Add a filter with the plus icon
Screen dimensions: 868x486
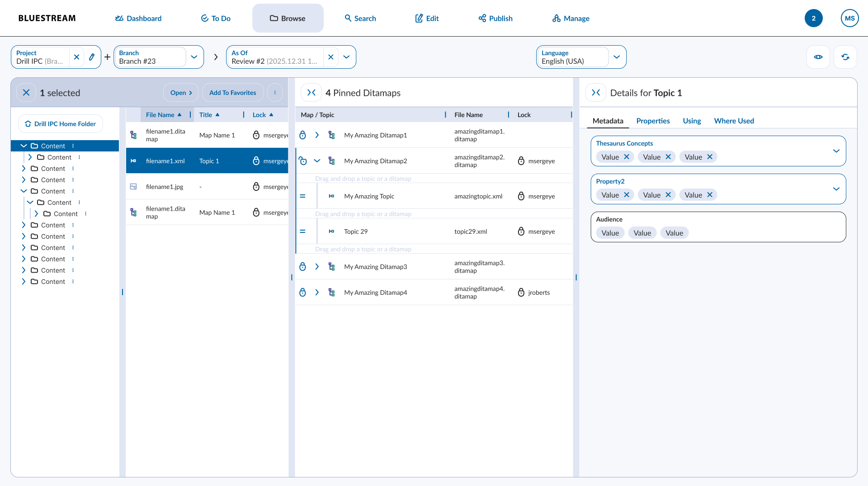point(107,57)
